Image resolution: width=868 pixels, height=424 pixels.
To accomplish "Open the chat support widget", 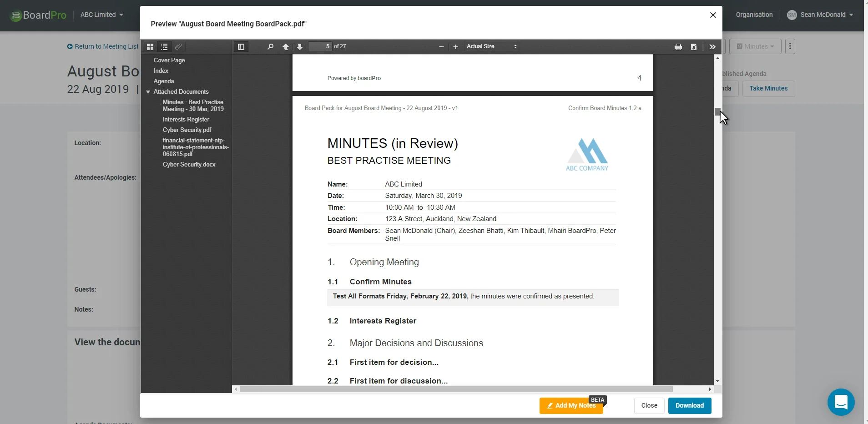I will coord(841,402).
